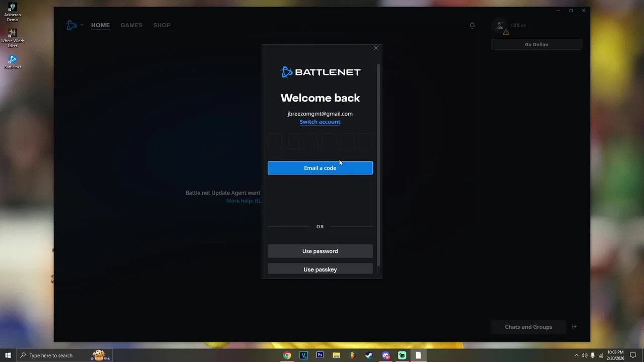Open the Windows Start menu
644x362 pixels.
[x=8, y=355]
